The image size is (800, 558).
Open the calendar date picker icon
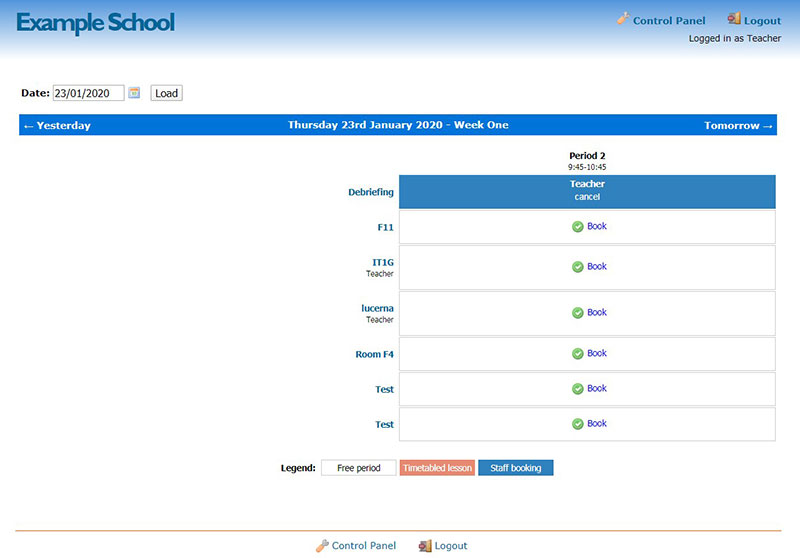(134, 93)
